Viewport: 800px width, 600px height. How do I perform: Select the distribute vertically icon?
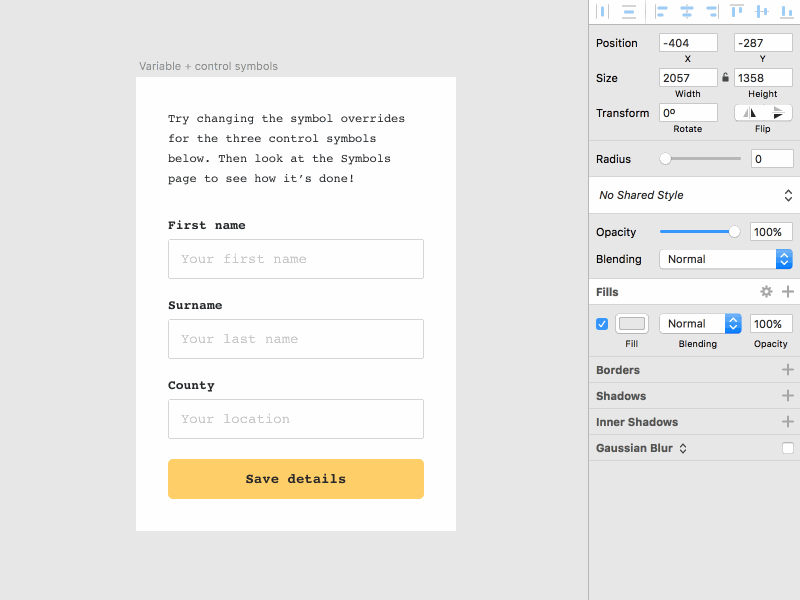pos(628,11)
